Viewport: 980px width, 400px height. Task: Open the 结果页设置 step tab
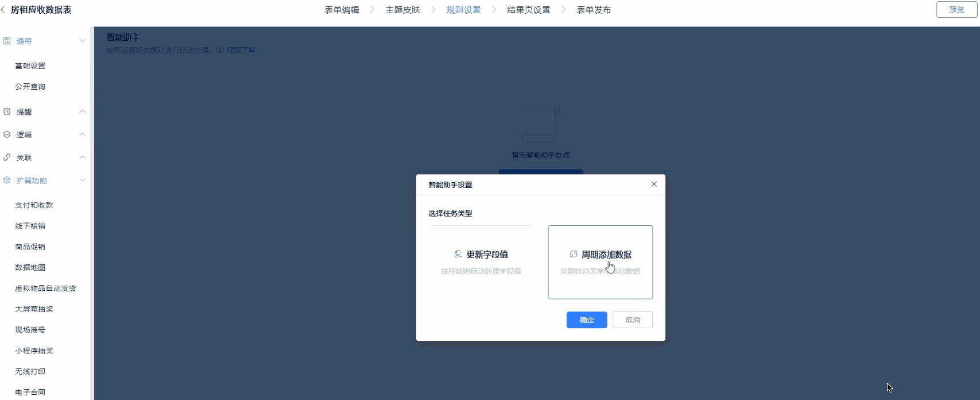(x=528, y=10)
